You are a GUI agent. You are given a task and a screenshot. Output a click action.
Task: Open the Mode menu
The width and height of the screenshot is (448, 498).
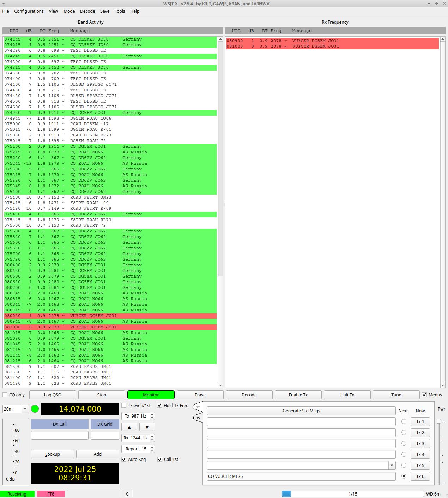coord(69,11)
